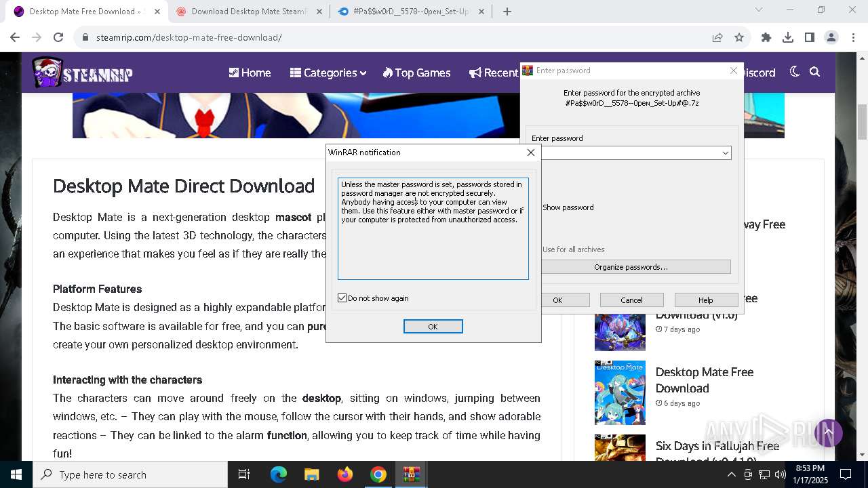Click the address bar URL

[189, 37]
